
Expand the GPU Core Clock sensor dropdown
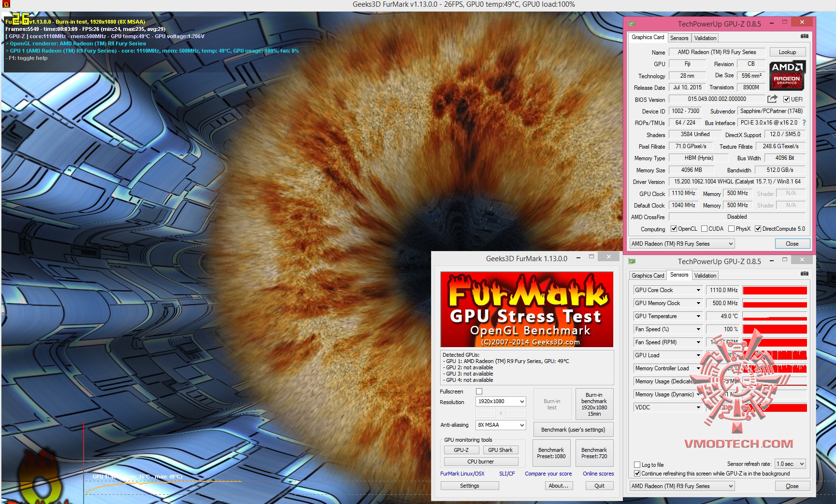(x=699, y=290)
